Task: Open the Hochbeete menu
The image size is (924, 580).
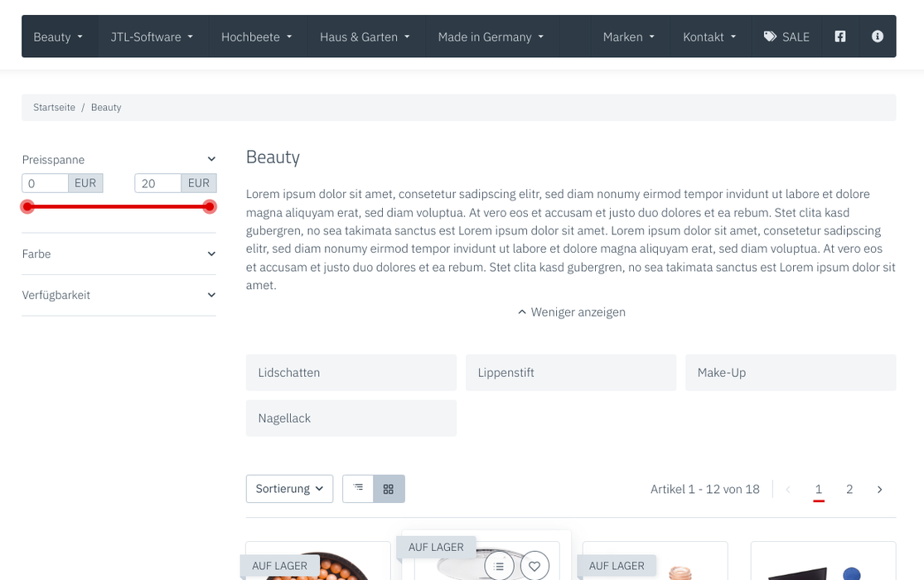Action: (x=257, y=36)
